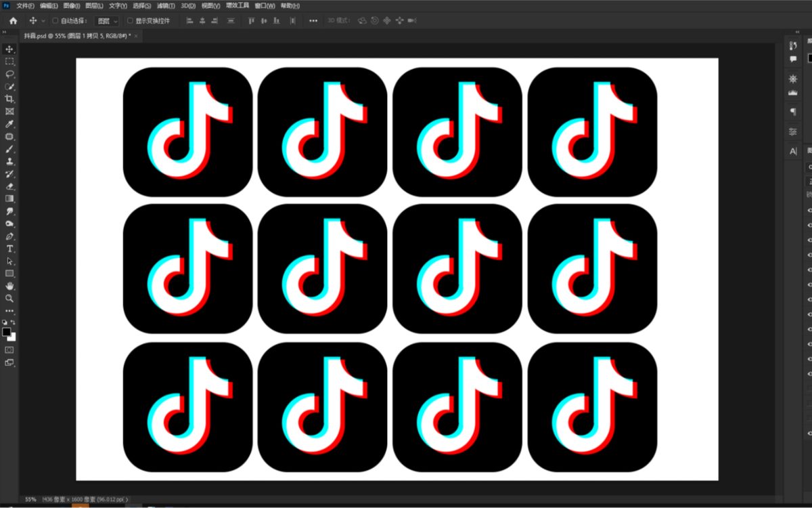The width and height of the screenshot is (812, 508).
Task: Open the Paragraph panel icon
Action: click(x=793, y=111)
